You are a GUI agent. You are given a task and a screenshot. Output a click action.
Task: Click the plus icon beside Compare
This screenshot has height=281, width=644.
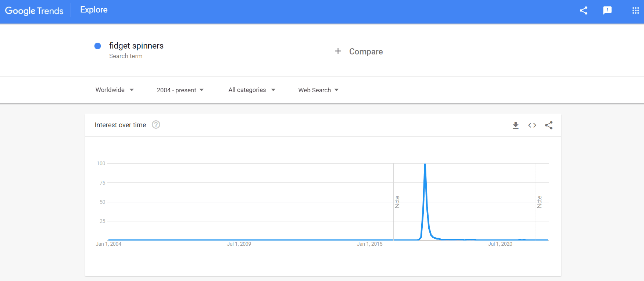338,51
